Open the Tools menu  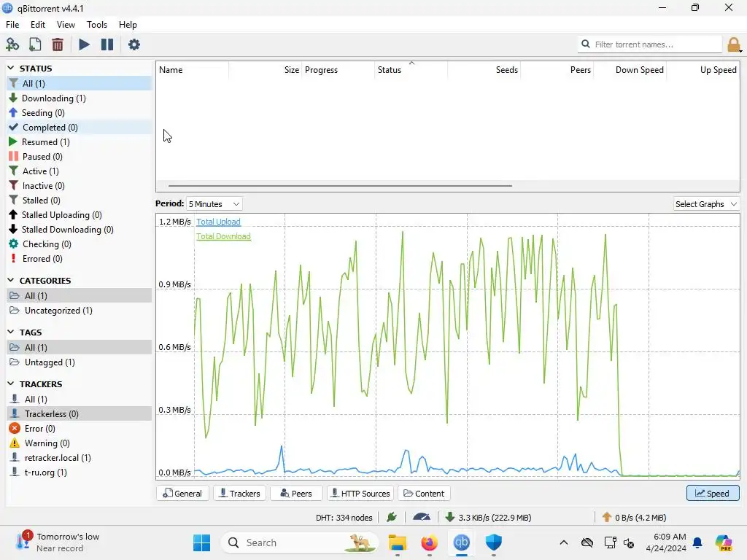click(97, 25)
